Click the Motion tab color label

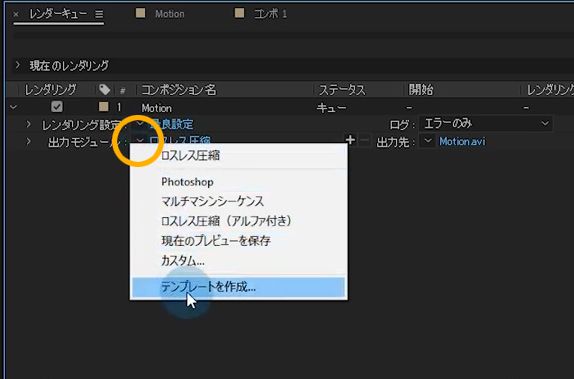141,13
